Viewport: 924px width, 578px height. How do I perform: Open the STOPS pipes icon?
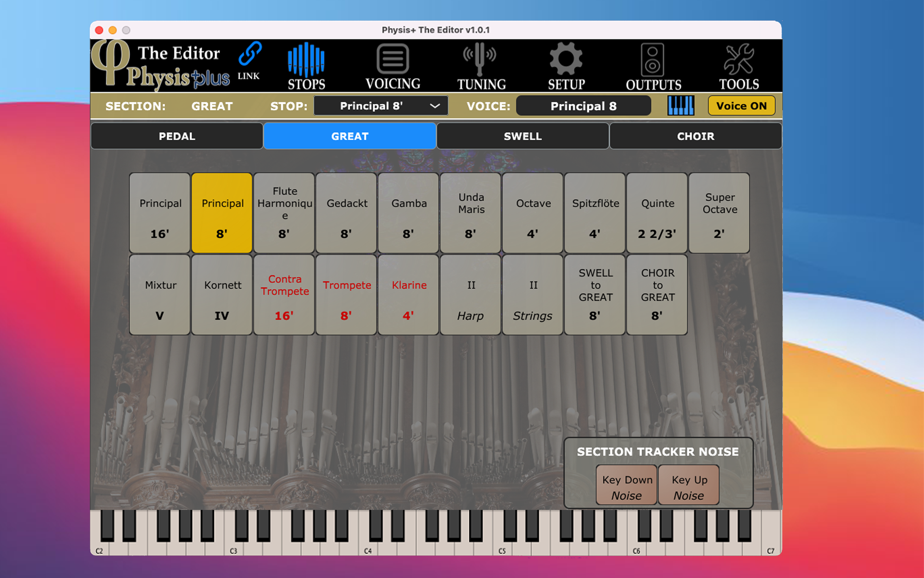tap(306, 60)
